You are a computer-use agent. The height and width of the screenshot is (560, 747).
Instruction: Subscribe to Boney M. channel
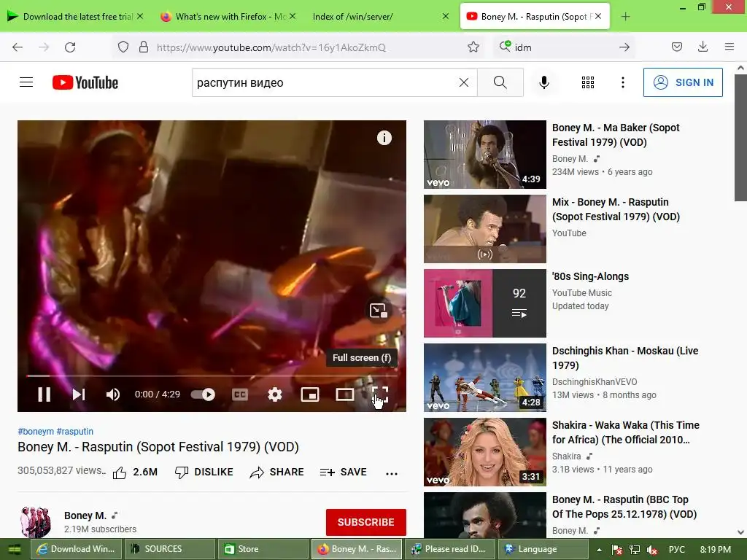click(x=366, y=522)
